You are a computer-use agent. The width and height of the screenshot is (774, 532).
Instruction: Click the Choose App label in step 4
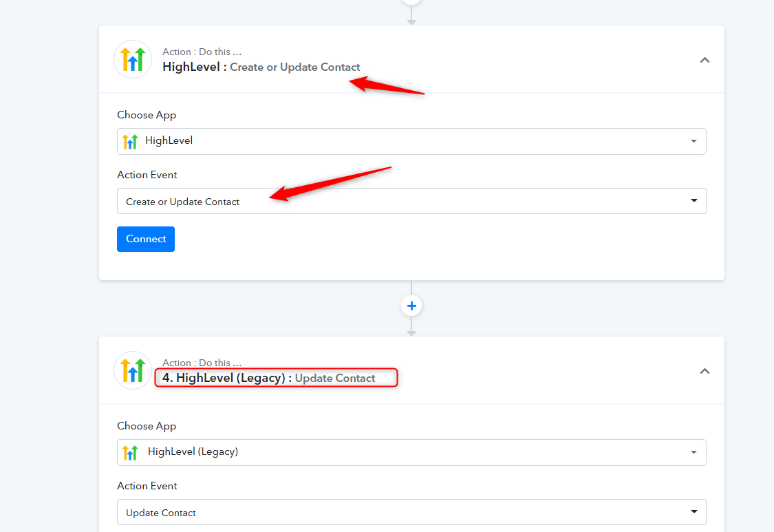[147, 426]
